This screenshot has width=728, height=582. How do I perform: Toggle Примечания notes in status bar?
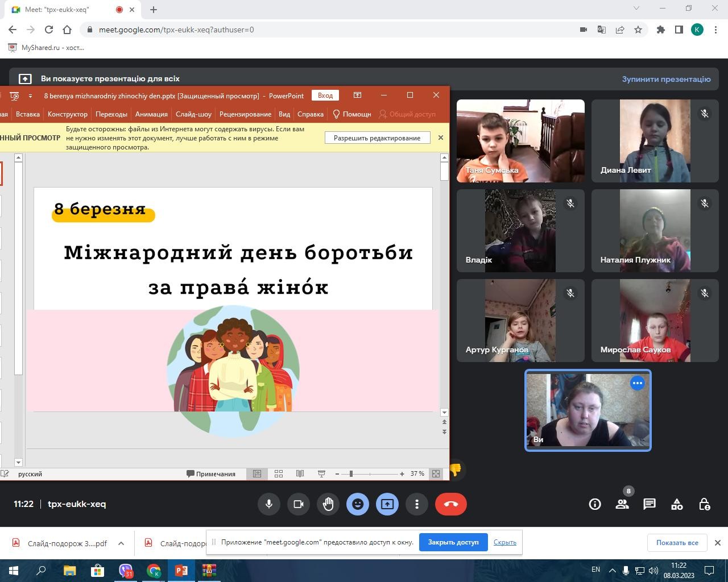point(211,474)
